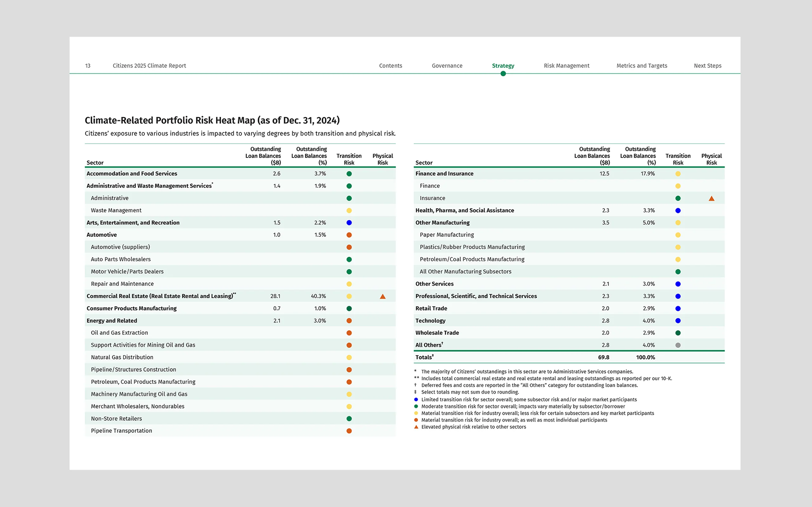Click the blue dot in the Technology row
812x507 pixels.
[678, 321]
